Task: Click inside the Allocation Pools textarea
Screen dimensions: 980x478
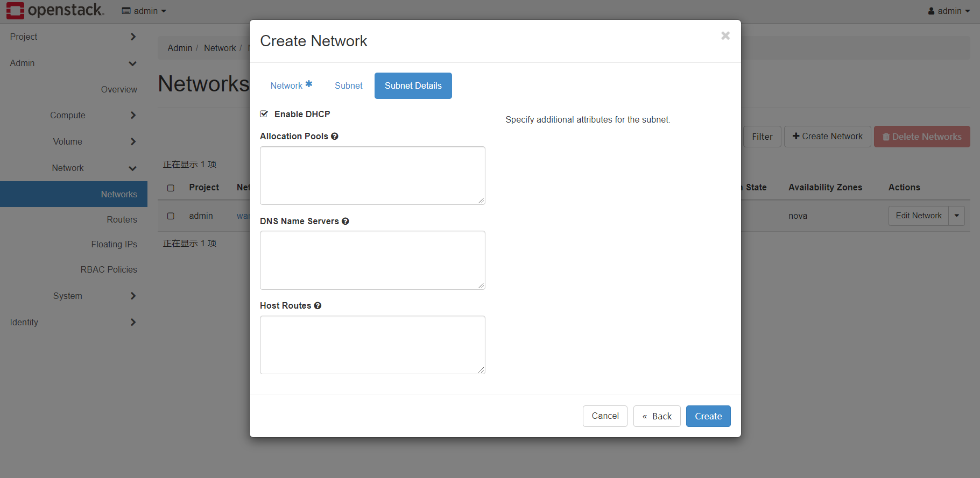Action: click(372, 175)
